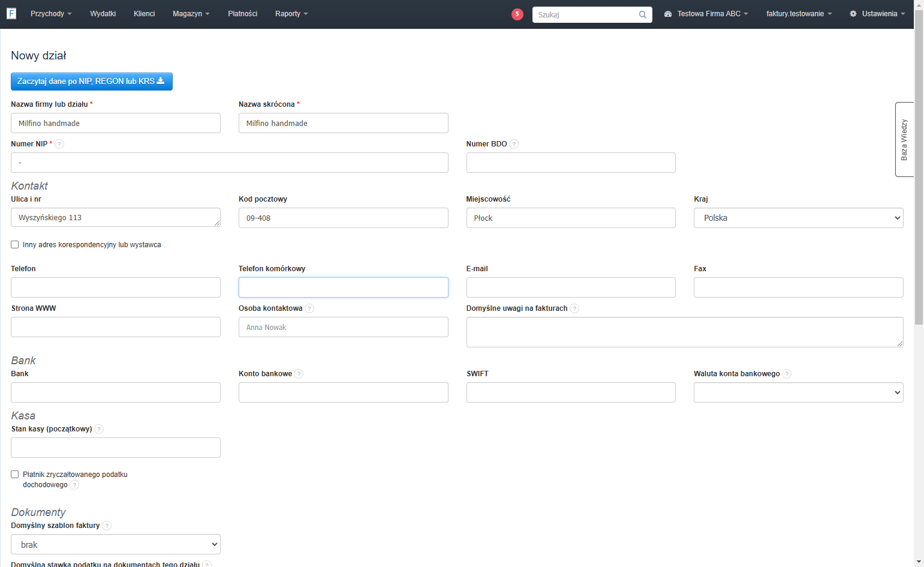This screenshot has height=567, width=924.
Task: Open Domyślny szablon faktury dropdown
Action: point(116,544)
